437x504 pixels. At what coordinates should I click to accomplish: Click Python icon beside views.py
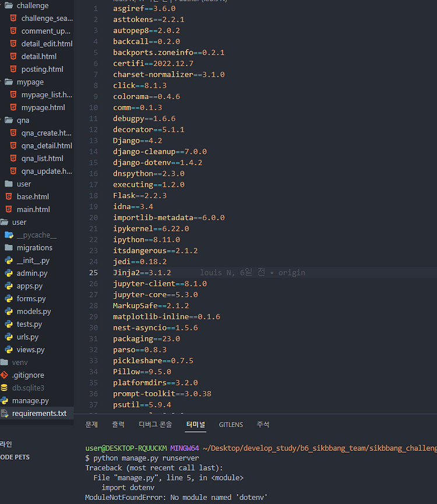9,350
